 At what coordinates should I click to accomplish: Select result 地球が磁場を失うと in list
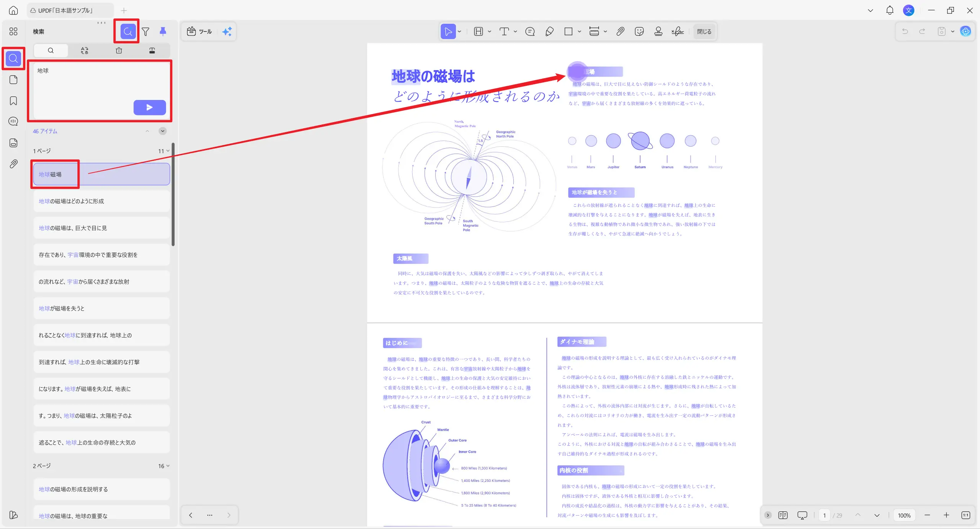click(101, 308)
